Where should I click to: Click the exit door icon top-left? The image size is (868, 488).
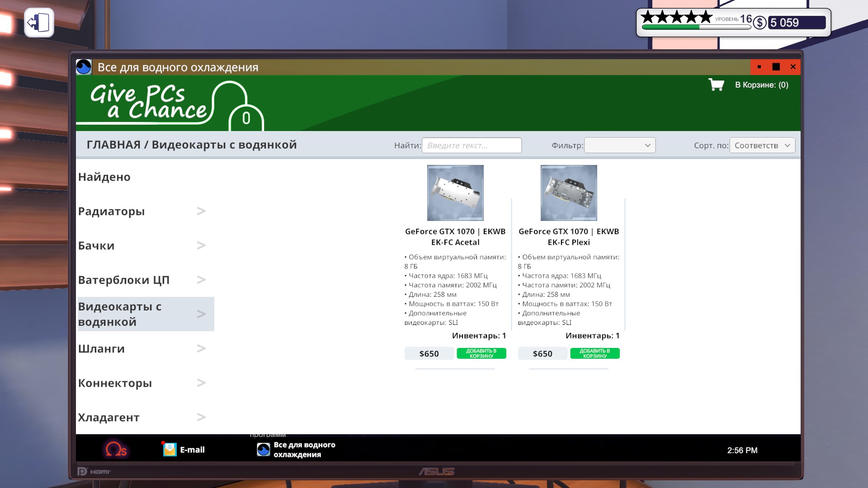tap(39, 23)
